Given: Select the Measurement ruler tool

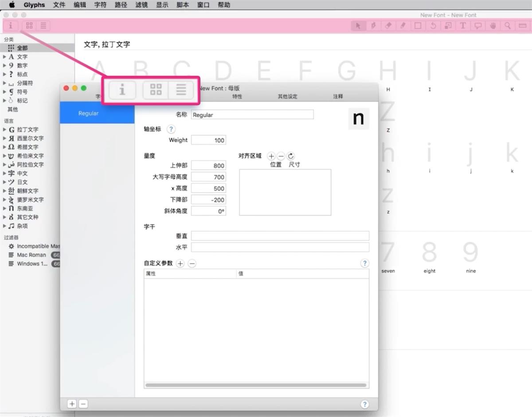Looking at the screenshot, I should [523, 26].
